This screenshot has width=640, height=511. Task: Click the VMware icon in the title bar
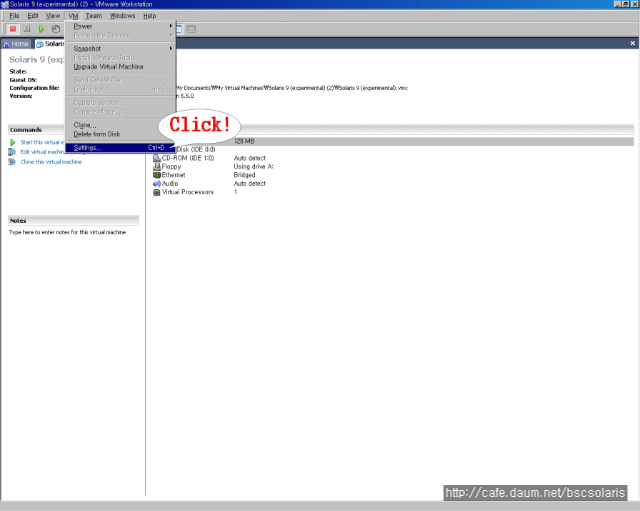[4, 4]
